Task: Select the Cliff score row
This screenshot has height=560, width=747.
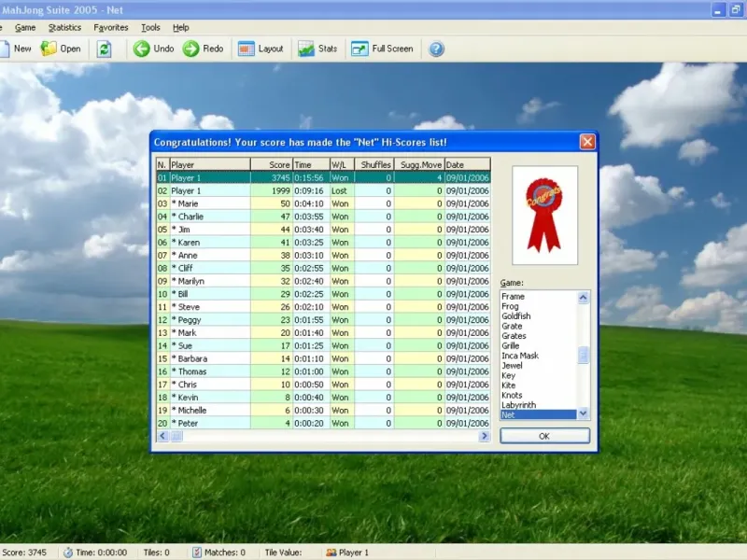Action: 323,268
